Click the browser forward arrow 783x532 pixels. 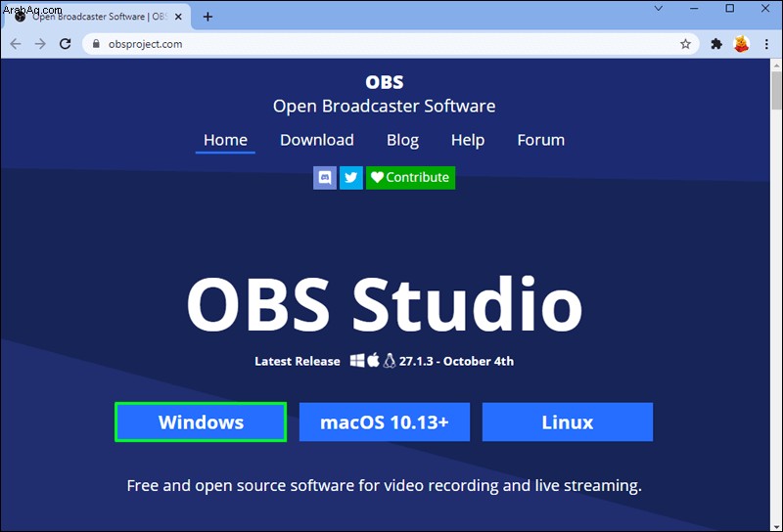pos(40,44)
